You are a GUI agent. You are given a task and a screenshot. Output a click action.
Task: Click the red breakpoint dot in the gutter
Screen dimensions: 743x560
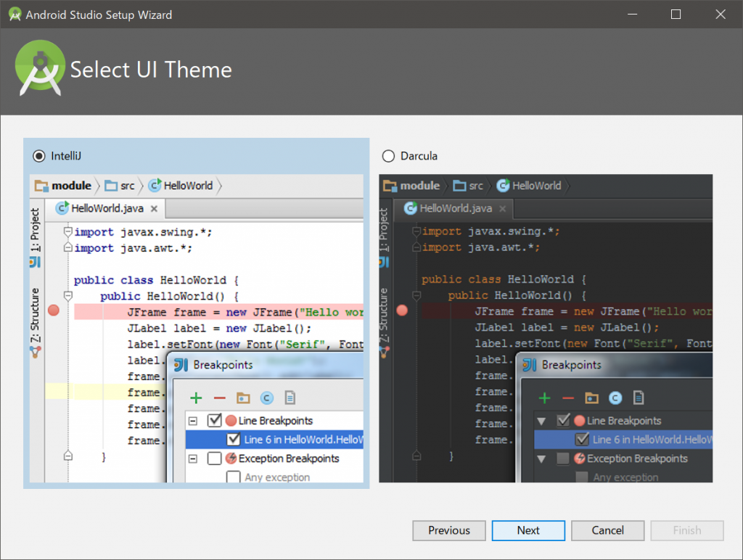[x=53, y=310]
